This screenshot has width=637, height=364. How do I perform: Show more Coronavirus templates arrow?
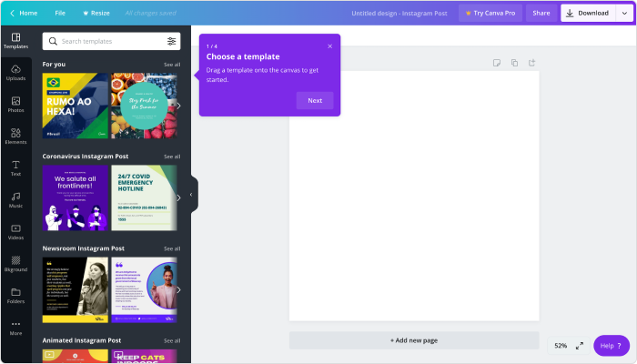click(178, 197)
